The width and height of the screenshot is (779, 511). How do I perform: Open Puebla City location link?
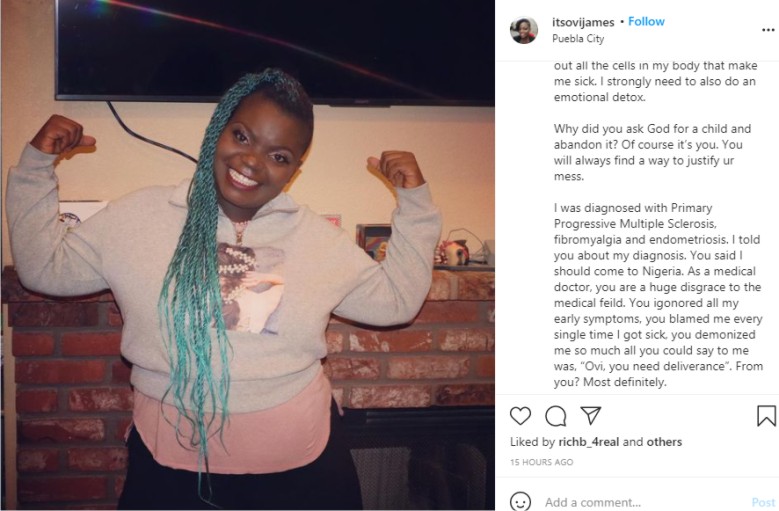pos(578,39)
